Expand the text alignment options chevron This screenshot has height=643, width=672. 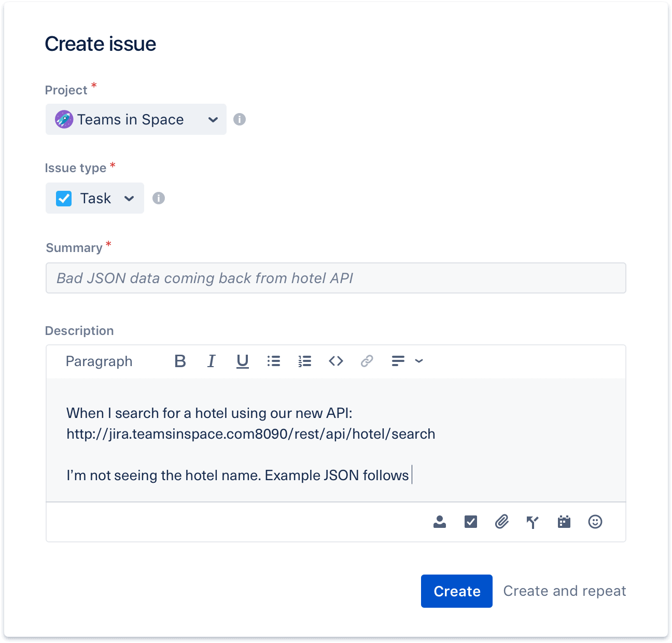[x=419, y=361]
